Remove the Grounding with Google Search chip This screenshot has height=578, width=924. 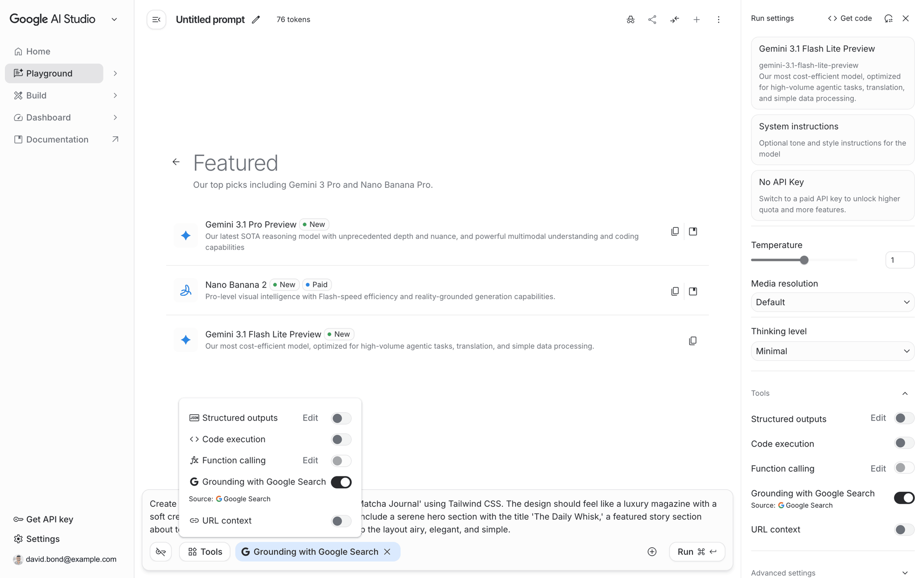coord(387,552)
